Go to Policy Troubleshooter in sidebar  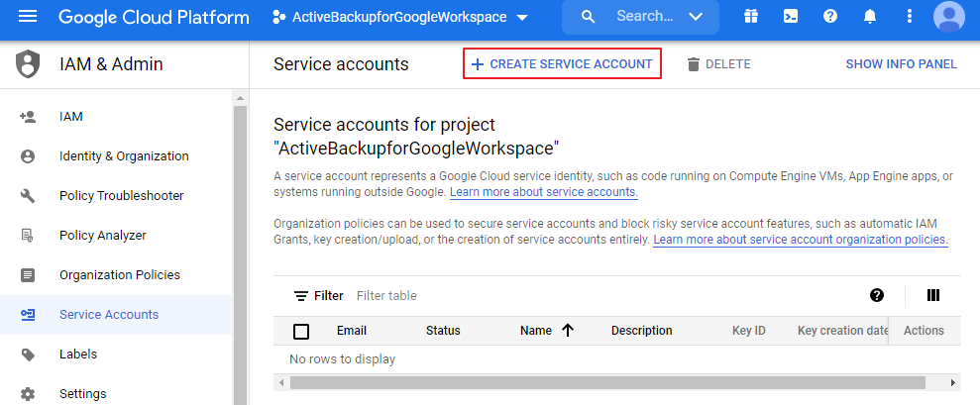121,196
